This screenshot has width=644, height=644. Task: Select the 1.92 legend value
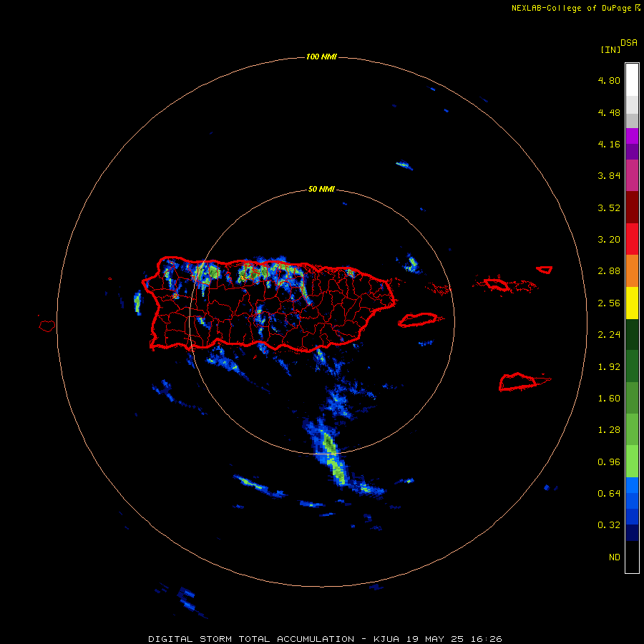pos(609,367)
